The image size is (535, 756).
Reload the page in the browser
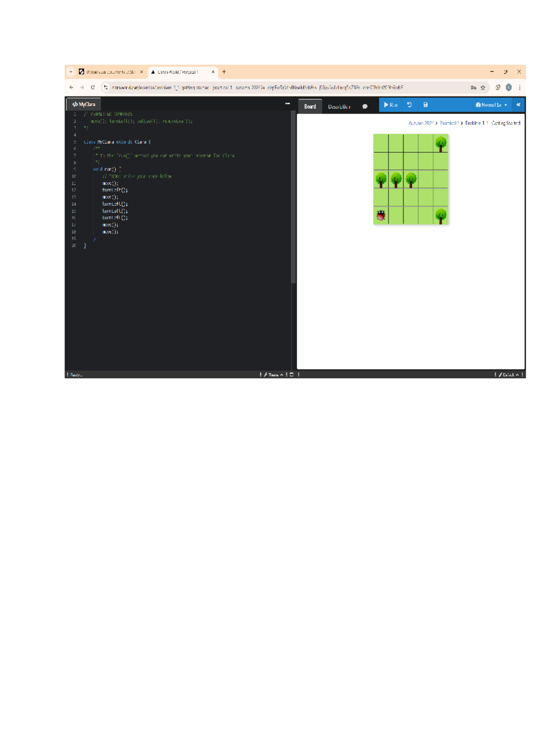93,88
